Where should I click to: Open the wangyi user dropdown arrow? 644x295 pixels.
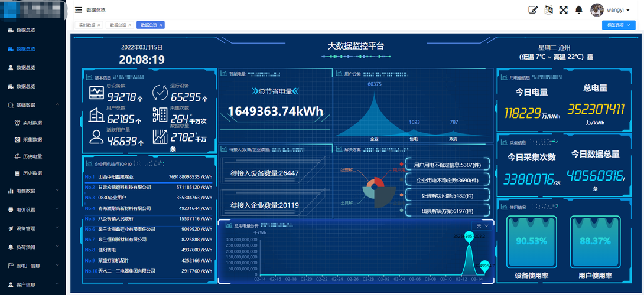[x=628, y=10]
